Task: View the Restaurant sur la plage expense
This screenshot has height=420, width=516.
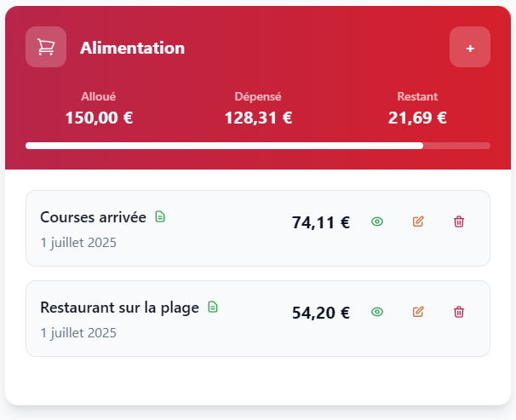Action: 377,312
